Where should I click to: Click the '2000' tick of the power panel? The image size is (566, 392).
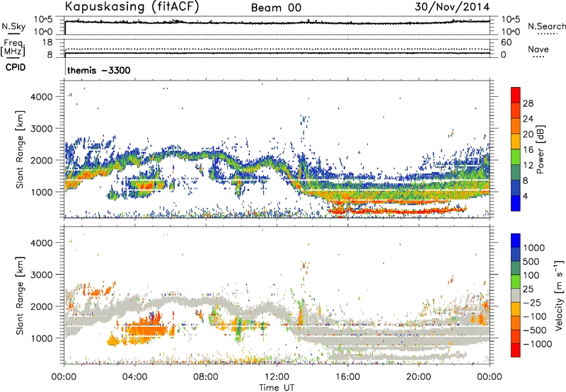(42, 160)
